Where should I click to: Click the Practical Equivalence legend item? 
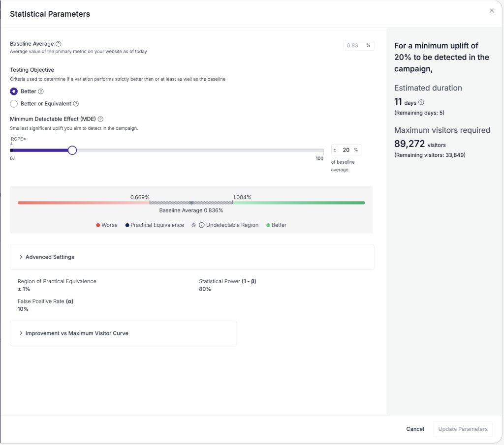coord(155,225)
